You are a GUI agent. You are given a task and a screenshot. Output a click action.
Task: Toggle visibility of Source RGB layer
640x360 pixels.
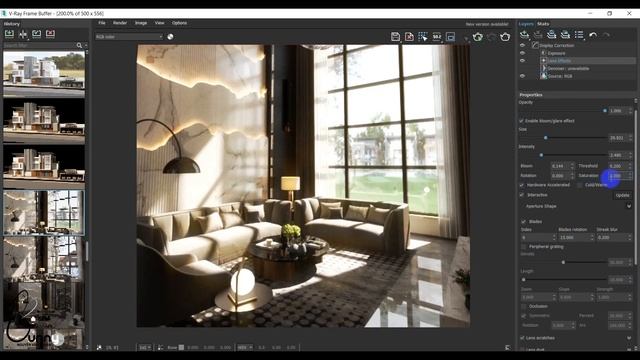coord(522,76)
